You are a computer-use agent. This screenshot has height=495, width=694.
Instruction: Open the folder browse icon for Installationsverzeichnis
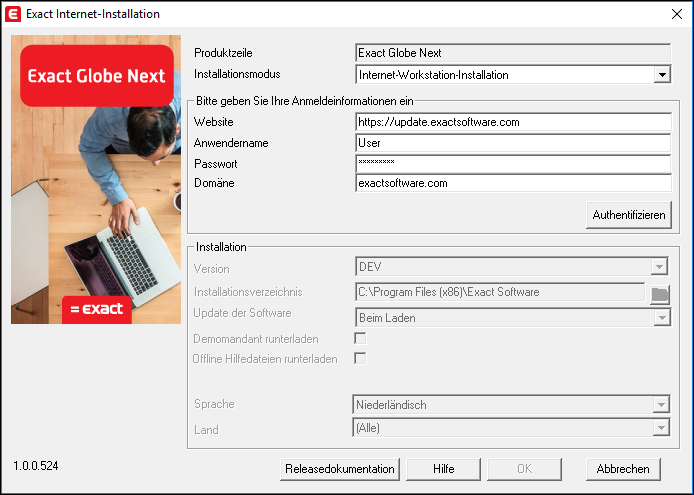(x=659, y=294)
